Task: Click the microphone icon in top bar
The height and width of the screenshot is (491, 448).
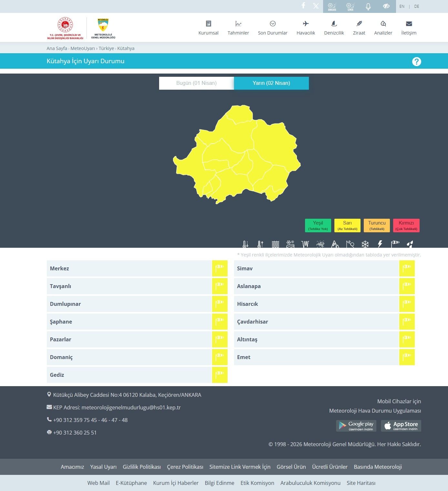Action: [x=368, y=6]
